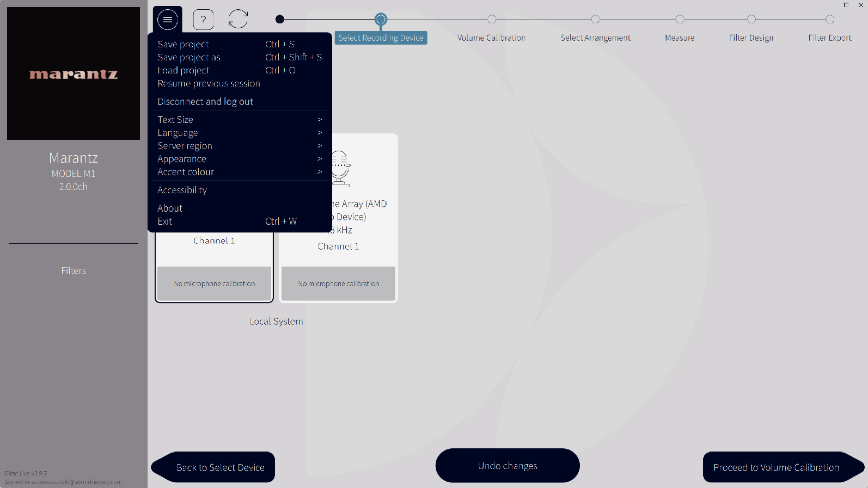Screen dimensions: 868x488
Task: Close the Dirac Live window
Action: click(861, 5)
